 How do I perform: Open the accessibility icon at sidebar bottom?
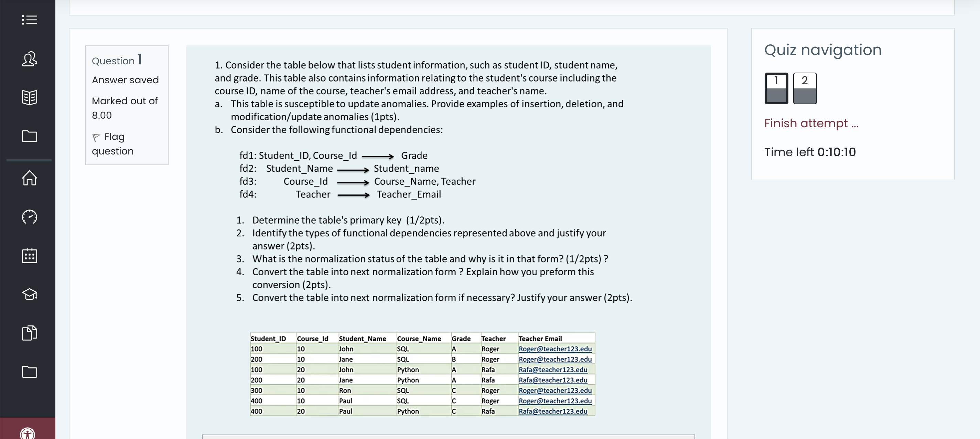(x=28, y=434)
